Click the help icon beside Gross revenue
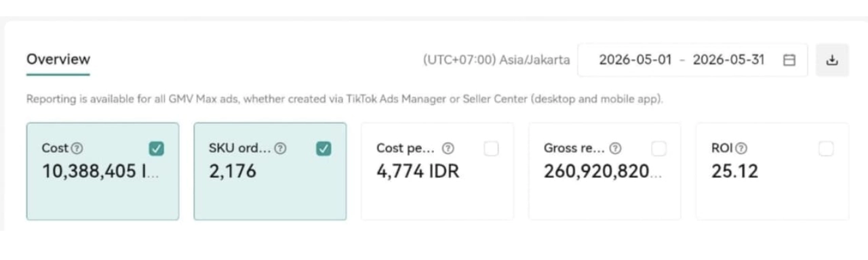 coord(615,149)
